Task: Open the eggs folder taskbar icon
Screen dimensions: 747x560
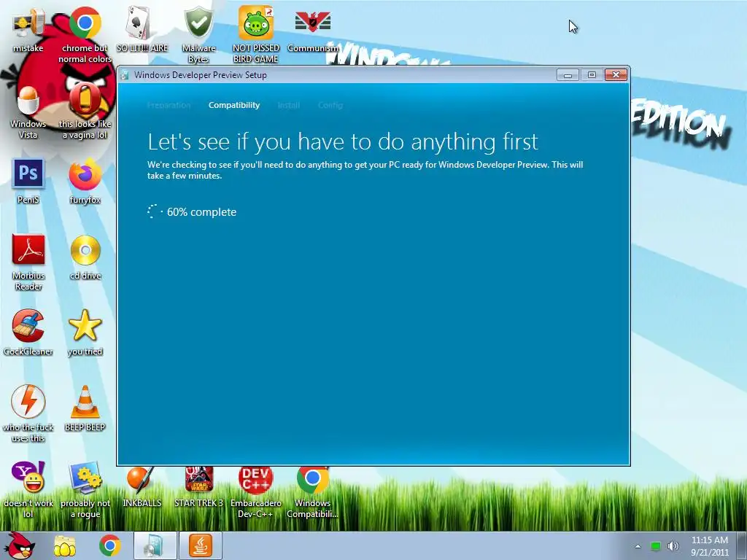Action: (x=65, y=545)
